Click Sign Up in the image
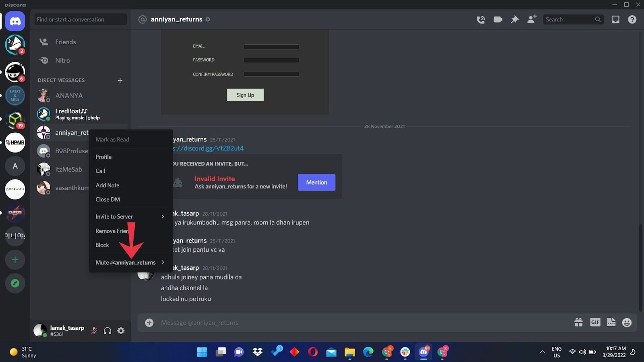 pyautogui.click(x=245, y=95)
